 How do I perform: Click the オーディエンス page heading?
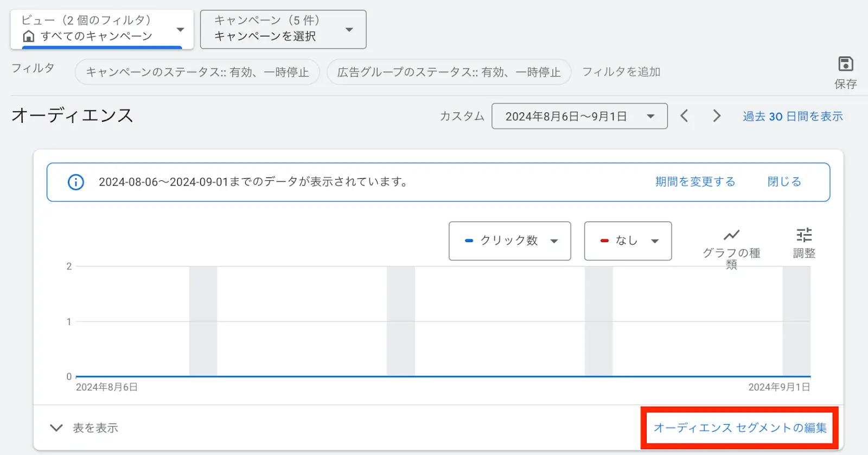point(72,115)
